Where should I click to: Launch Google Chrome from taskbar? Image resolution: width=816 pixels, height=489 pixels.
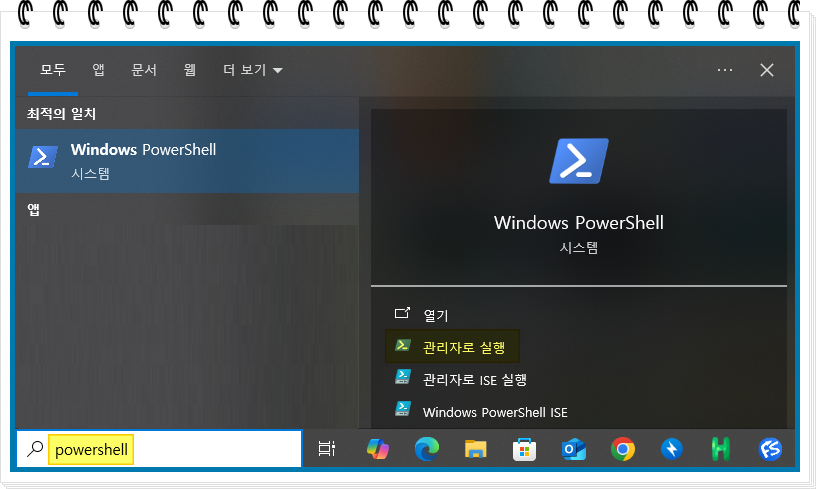tap(623, 449)
